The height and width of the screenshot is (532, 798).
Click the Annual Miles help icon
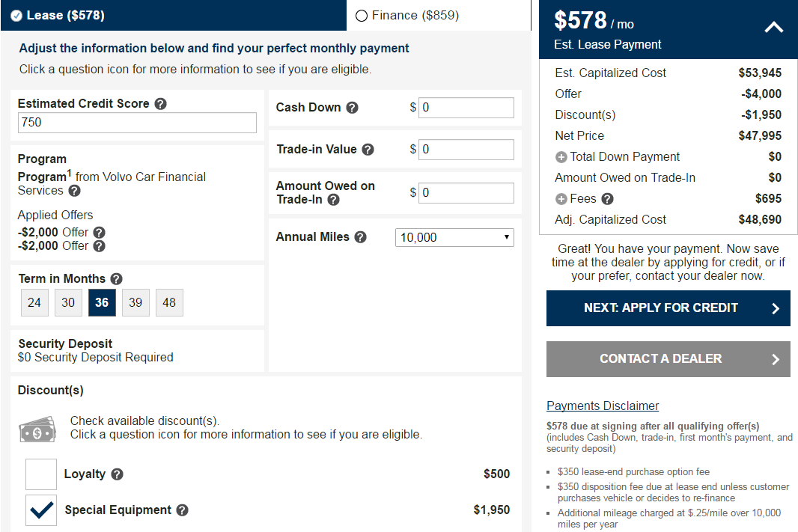point(361,236)
